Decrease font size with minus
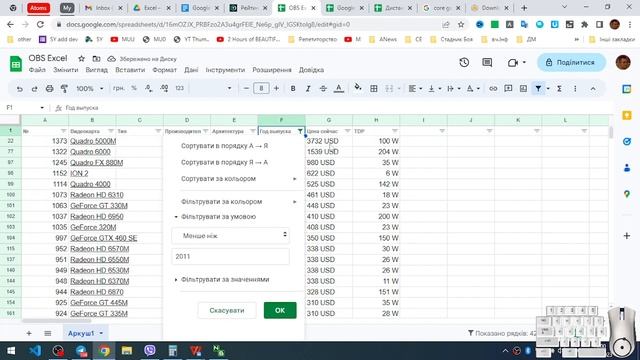This screenshot has height=360, width=640. click(x=246, y=88)
